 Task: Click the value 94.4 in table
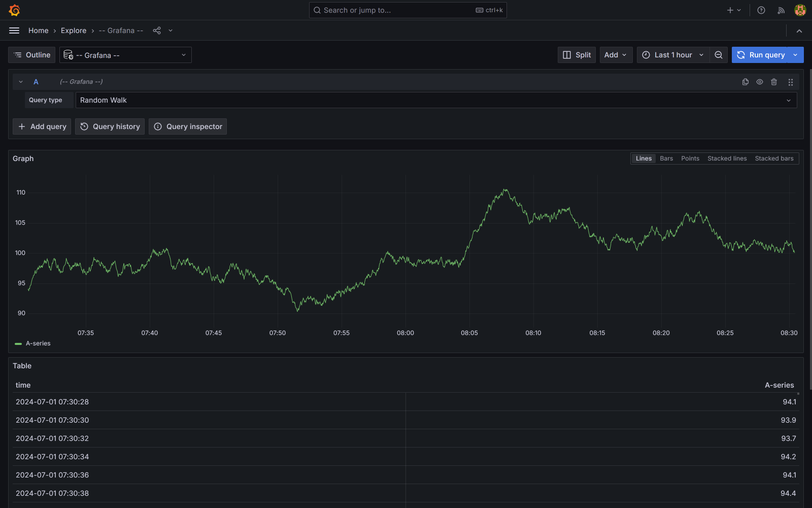[x=788, y=493]
